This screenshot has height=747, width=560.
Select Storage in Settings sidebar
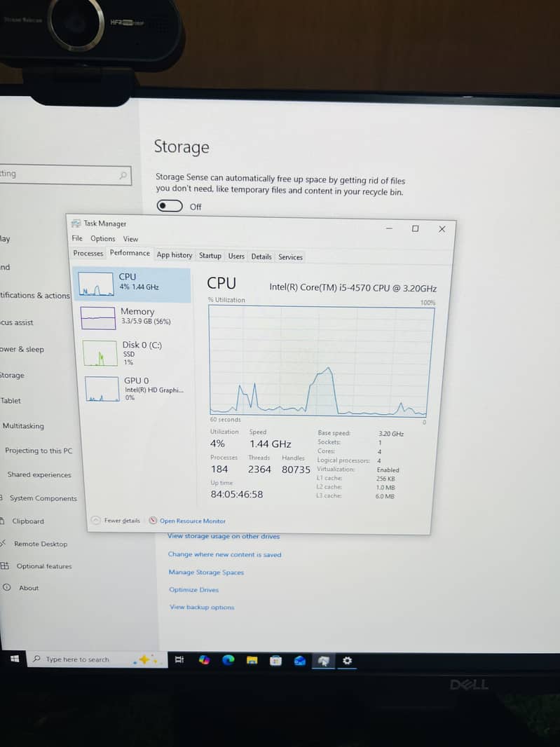tap(12, 376)
